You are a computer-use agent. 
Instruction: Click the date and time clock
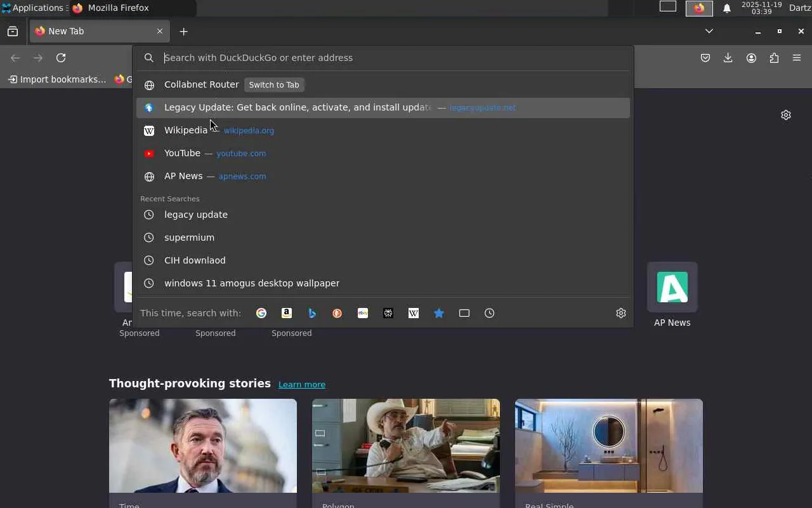point(761,8)
